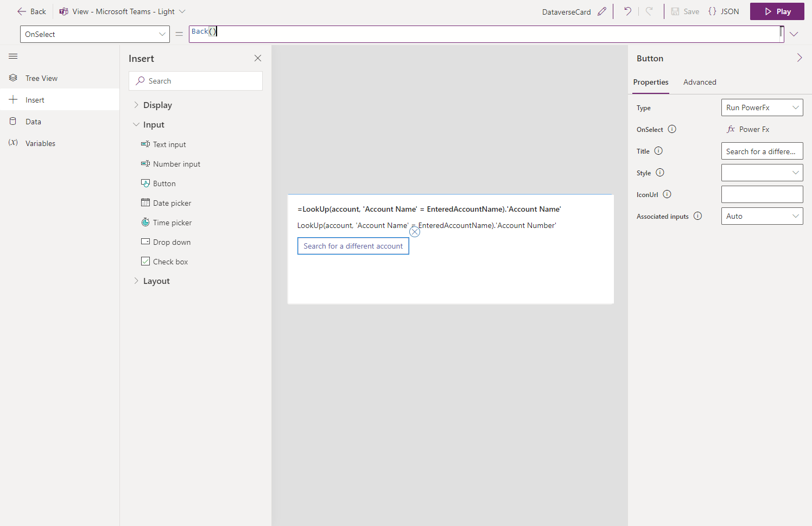Insert a Date picker control
The width and height of the screenshot is (812, 526).
(166, 203)
